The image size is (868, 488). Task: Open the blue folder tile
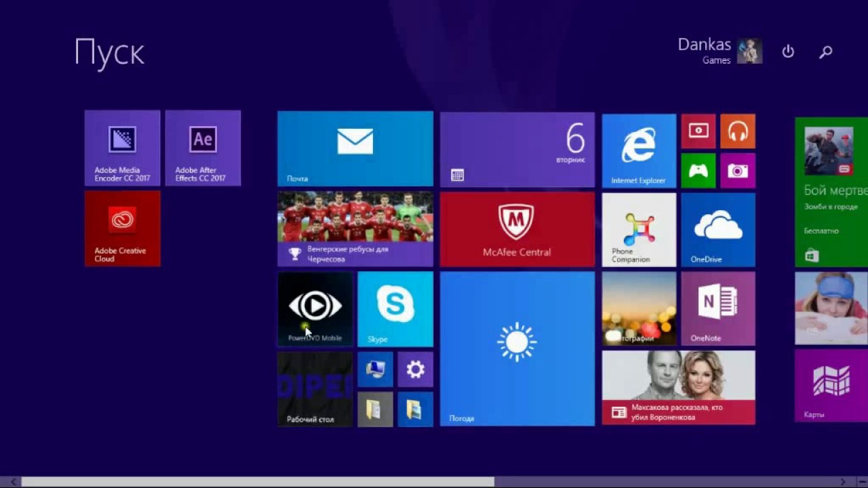[415, 409]
